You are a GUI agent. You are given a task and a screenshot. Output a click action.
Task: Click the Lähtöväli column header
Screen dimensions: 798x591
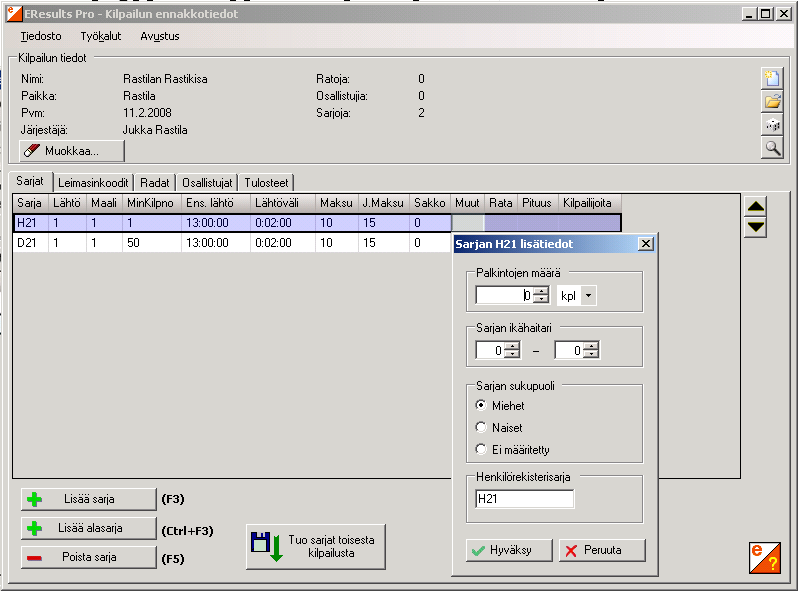coord(283,203)
